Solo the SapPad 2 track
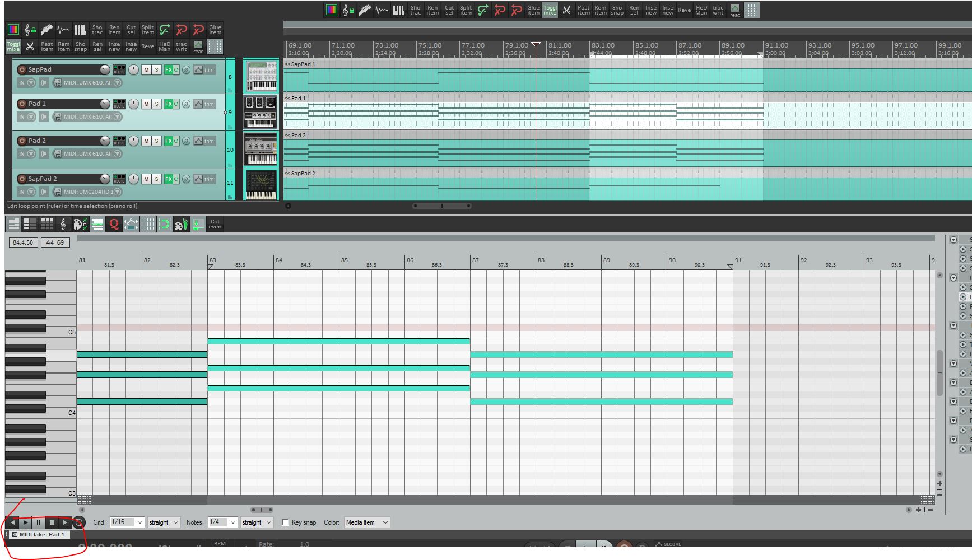This screenshot has width=972, height=560. point(157,179)
